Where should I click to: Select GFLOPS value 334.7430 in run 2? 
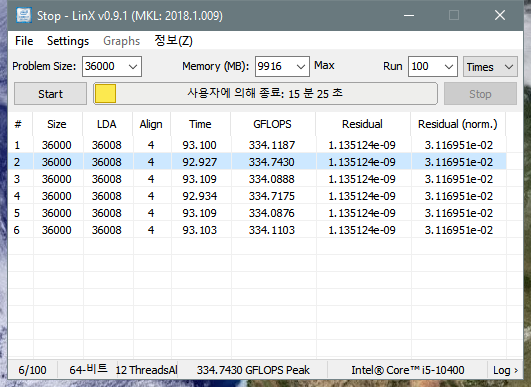272,162
